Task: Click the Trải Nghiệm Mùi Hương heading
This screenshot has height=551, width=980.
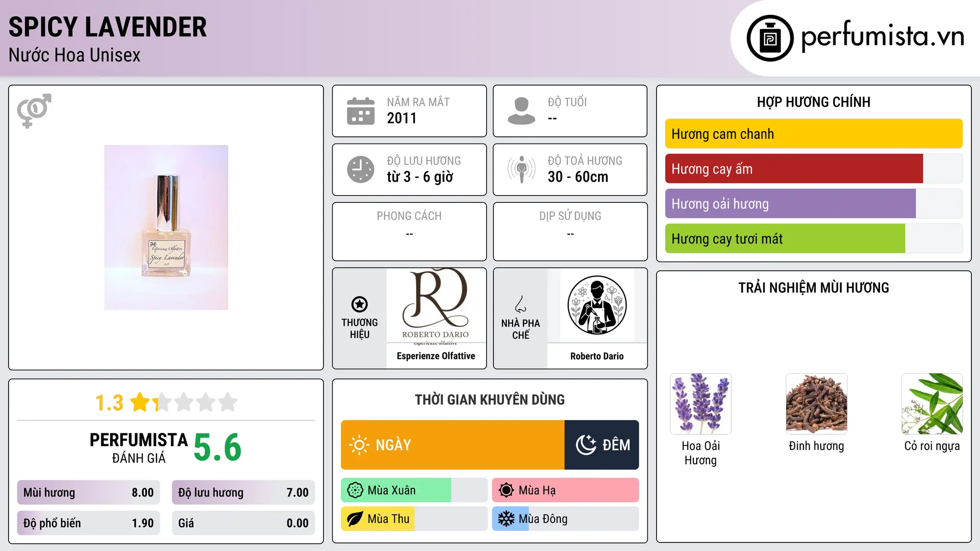Action: tap(813, 287)
